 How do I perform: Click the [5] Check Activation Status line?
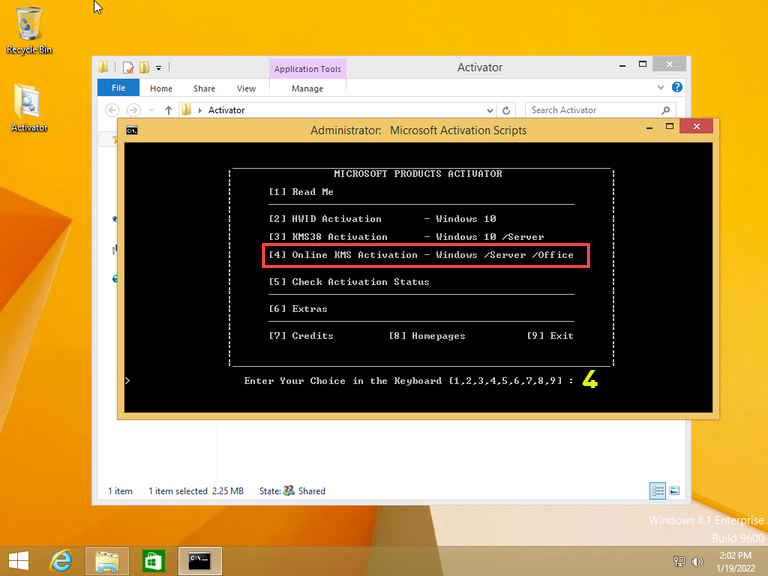coord(349,282)
